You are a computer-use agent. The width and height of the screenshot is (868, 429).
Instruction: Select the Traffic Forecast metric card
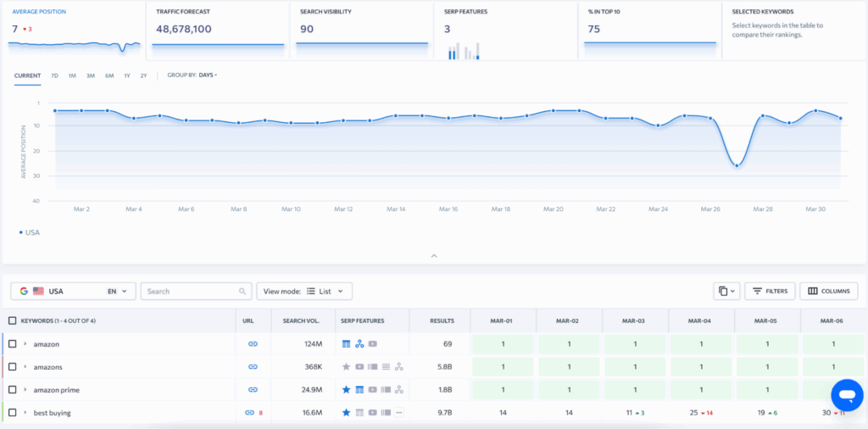pyautogui.click(x=218, y=30)
